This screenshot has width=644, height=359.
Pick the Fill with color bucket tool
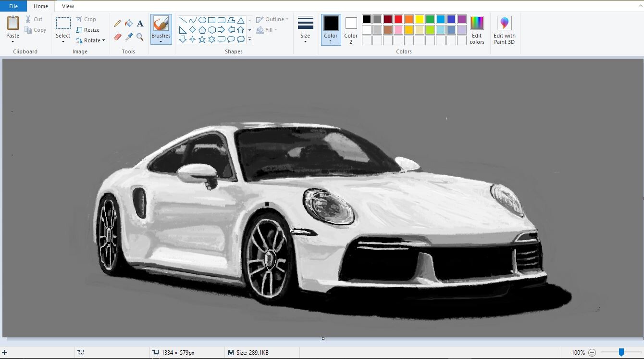128,23
